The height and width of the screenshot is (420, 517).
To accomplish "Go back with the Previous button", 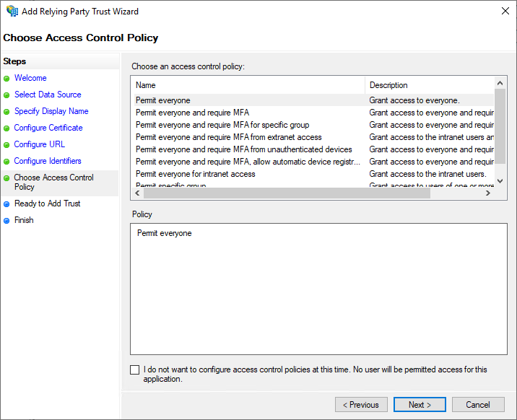I will coord(361,405).
